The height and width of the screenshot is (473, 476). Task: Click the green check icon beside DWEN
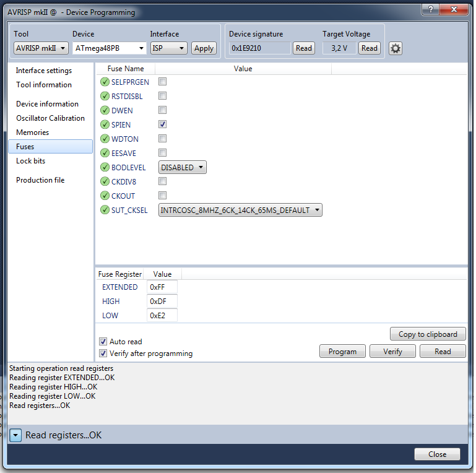[105, 110]
